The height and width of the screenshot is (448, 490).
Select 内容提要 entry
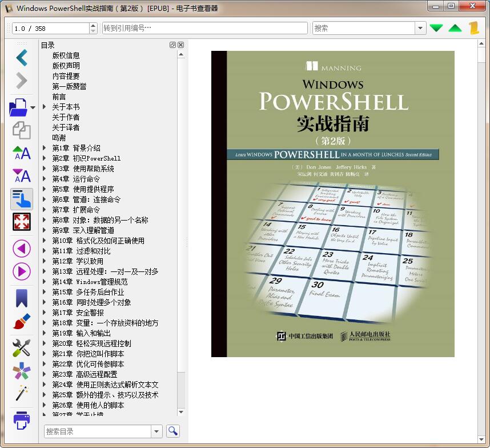66,76
